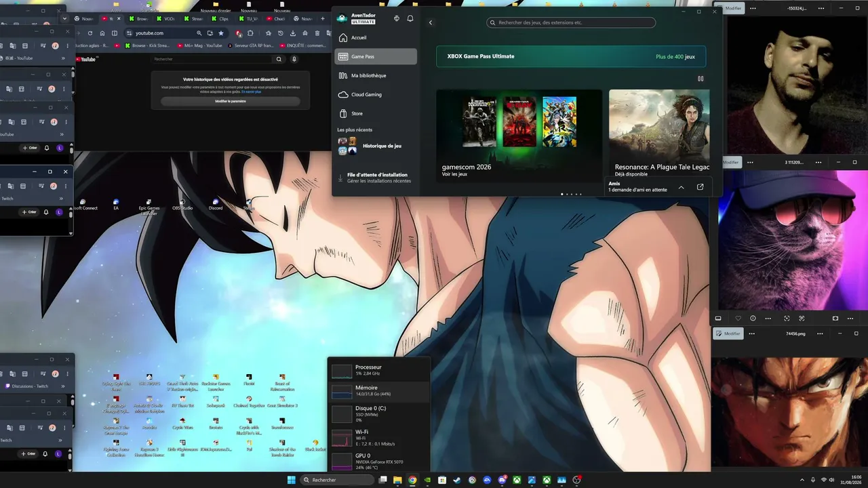Open Google Chrome from the taskbar
The height and width of the screenshot is (488, 868).
(x=412, y=480)
